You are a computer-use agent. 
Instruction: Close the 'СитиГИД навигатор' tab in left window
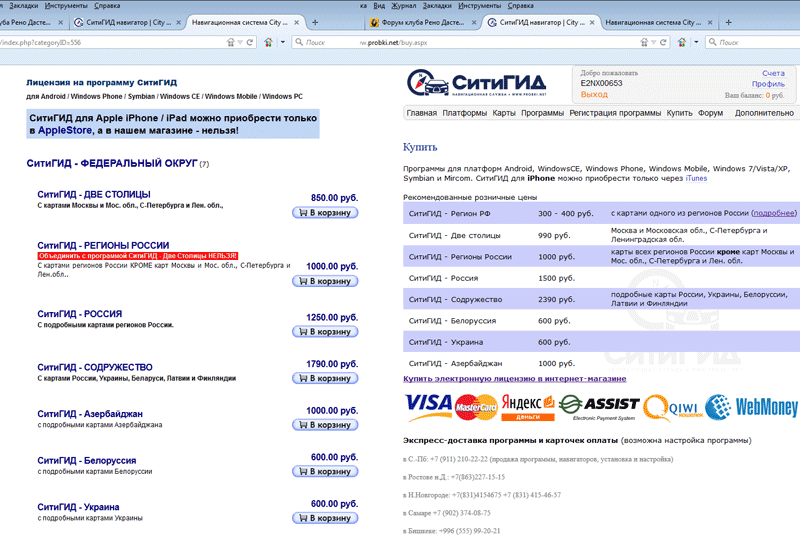point(179,22)
